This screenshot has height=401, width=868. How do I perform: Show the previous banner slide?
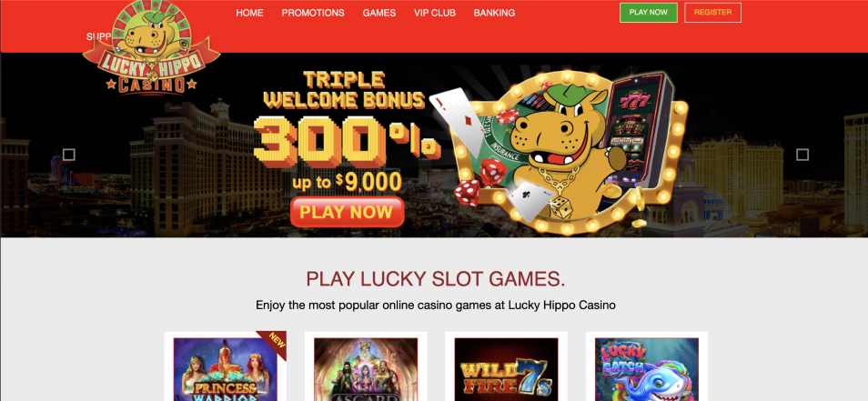click(68, 155)
